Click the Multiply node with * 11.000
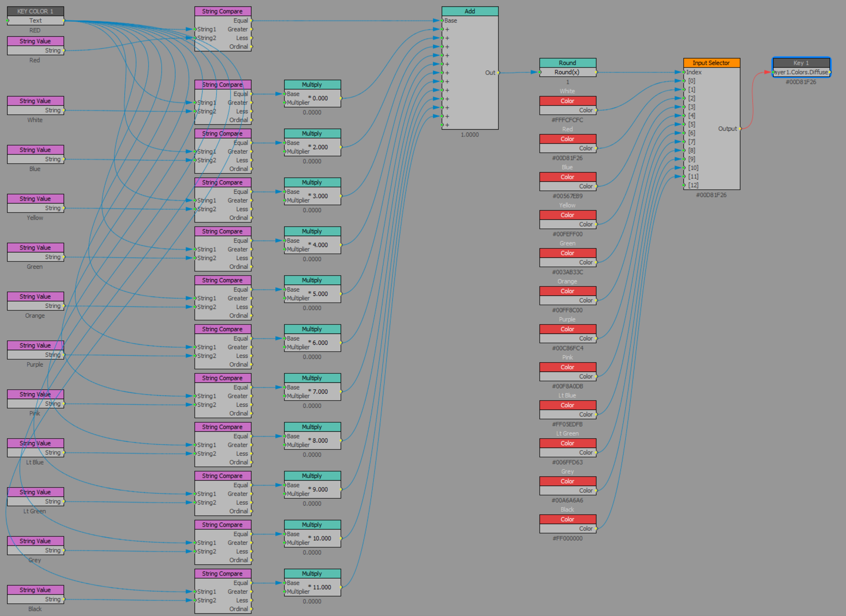 [312, 574]
